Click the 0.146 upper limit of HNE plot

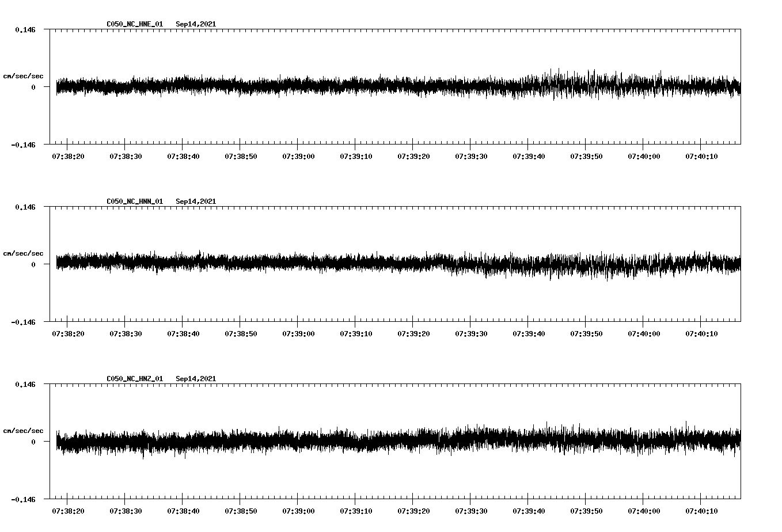click(x=25, y=29)
